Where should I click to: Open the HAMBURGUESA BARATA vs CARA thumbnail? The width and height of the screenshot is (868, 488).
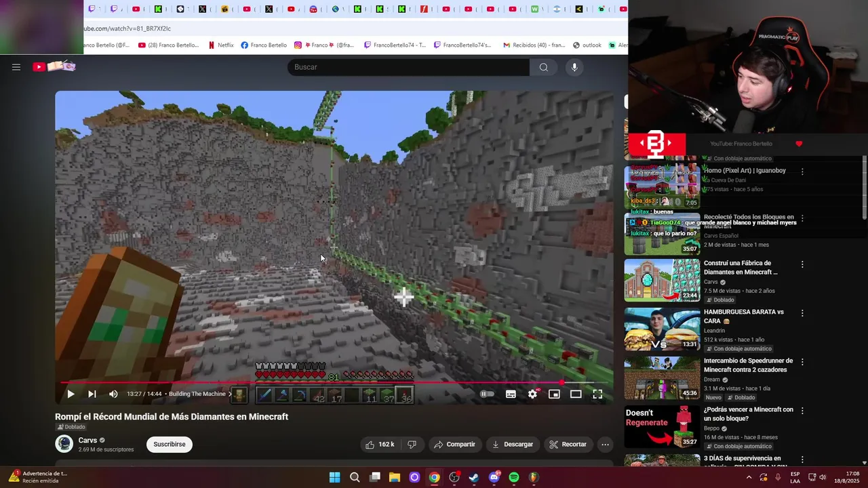662,329
